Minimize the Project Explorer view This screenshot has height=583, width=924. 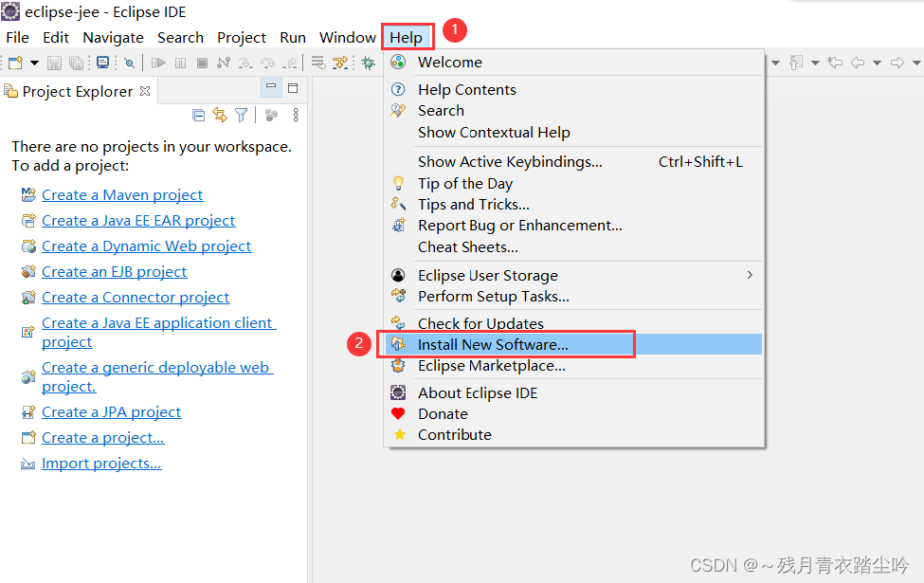click(x=271, y=86)
